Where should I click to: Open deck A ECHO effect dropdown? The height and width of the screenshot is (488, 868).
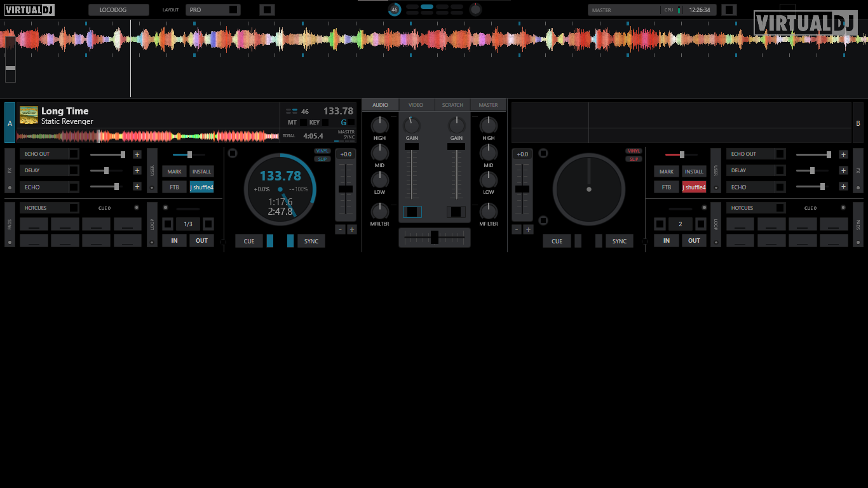[x=50, y=187]
